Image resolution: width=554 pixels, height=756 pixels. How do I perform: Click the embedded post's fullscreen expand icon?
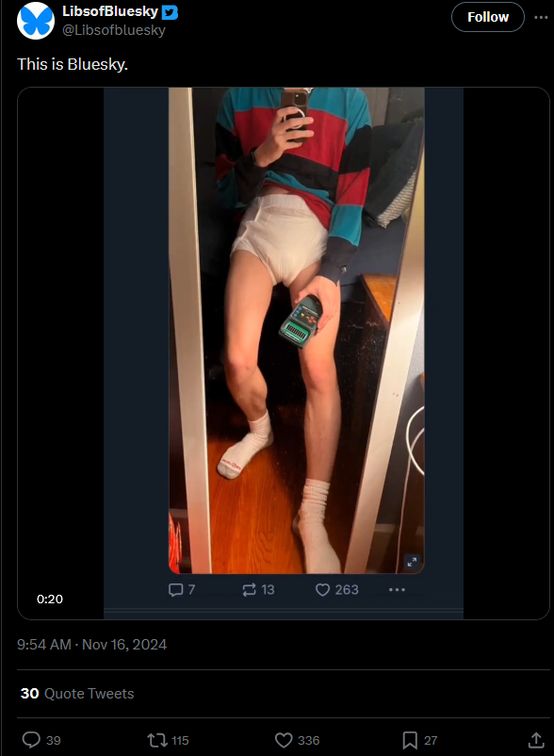click(x=412, y=562)
